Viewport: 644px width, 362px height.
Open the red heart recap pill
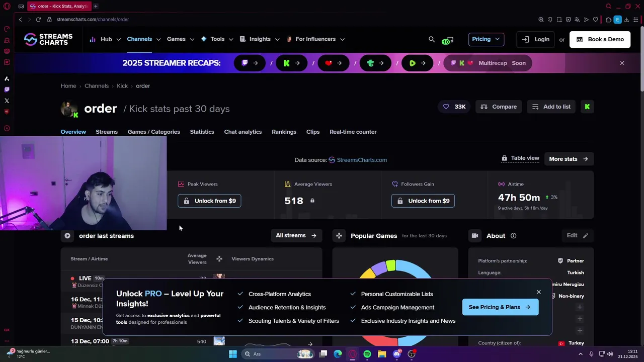click(334, 63)
